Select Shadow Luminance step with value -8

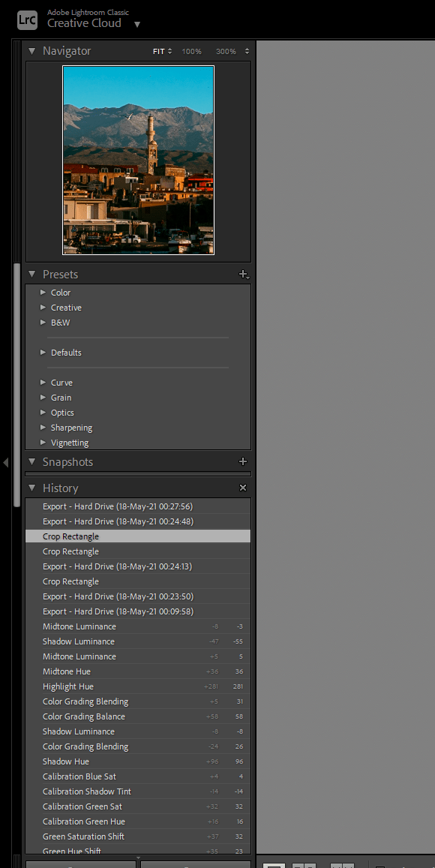(138, 731)
